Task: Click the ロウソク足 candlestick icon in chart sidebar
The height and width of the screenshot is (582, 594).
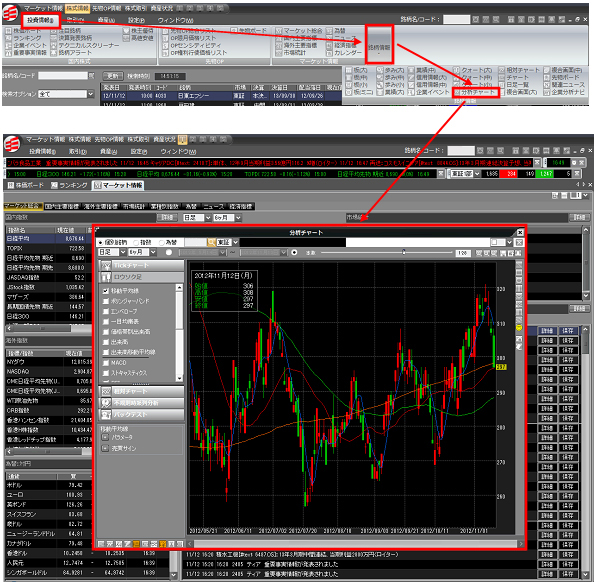Action: [x=106, y=277]
